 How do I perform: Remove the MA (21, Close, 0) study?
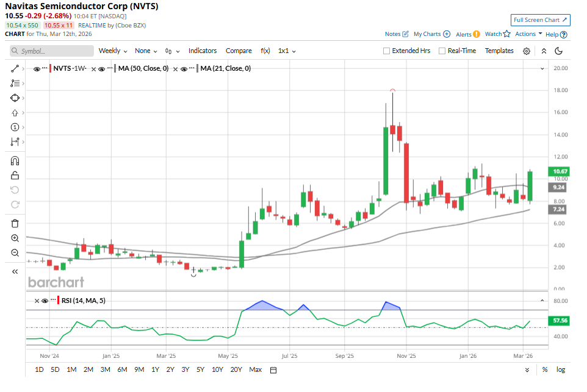pos(175,69)
